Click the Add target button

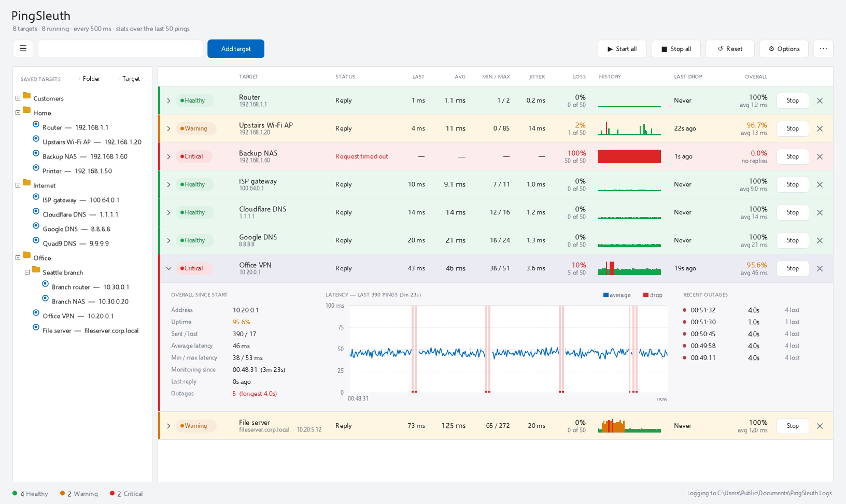pyautogui.click(x=236, y=49)
